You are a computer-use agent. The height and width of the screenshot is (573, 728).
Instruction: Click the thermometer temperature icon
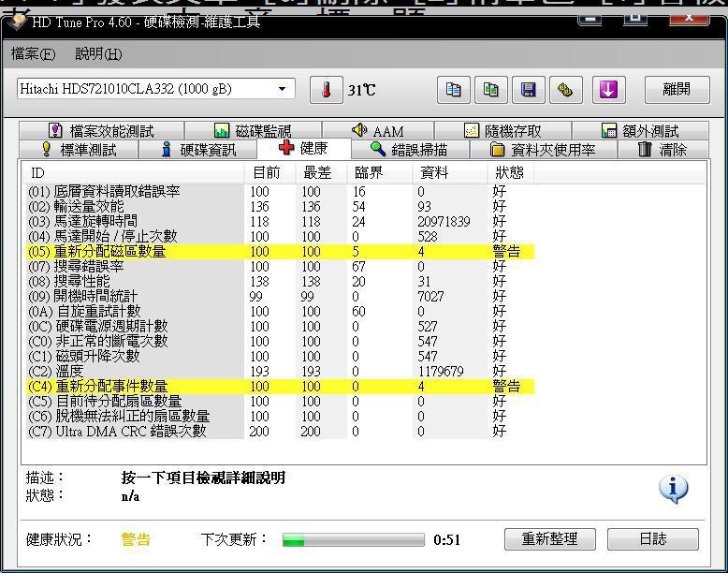pos(327,90)
